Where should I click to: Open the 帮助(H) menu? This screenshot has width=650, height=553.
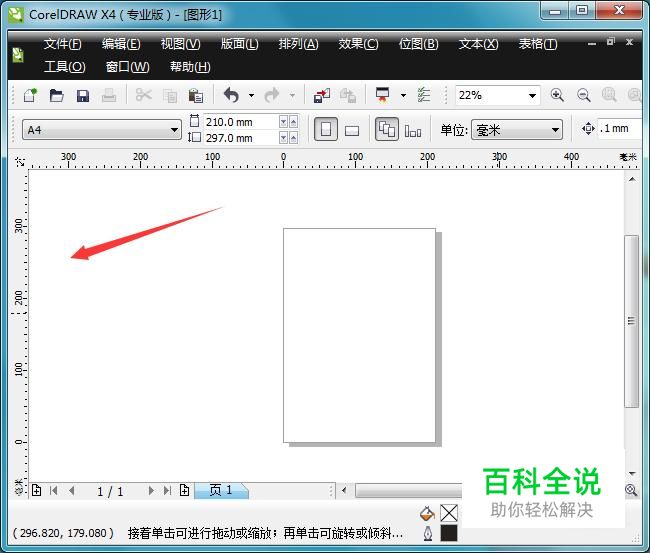click(x=190, y=66)
